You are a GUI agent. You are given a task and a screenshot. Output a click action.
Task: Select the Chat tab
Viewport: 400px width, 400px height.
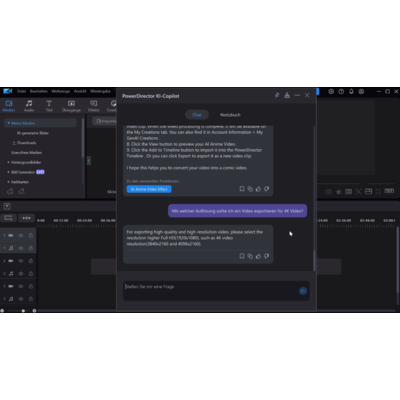[x=197, y=115]
